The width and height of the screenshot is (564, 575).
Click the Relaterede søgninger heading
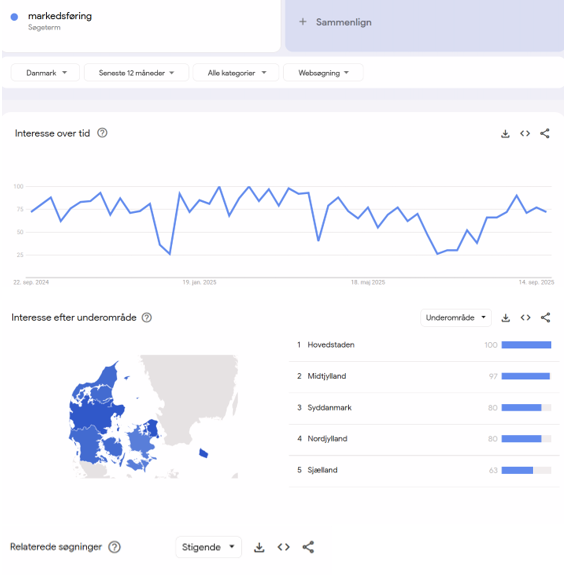click(56, 547)
